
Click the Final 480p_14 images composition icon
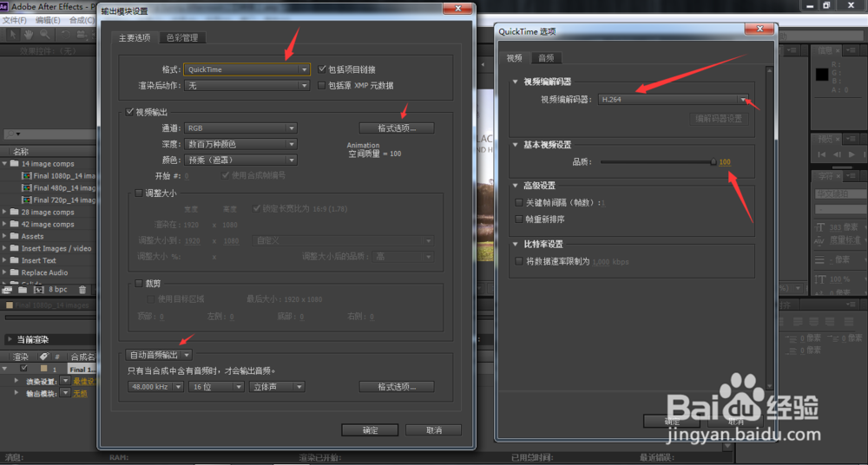(x=27, y=187)
